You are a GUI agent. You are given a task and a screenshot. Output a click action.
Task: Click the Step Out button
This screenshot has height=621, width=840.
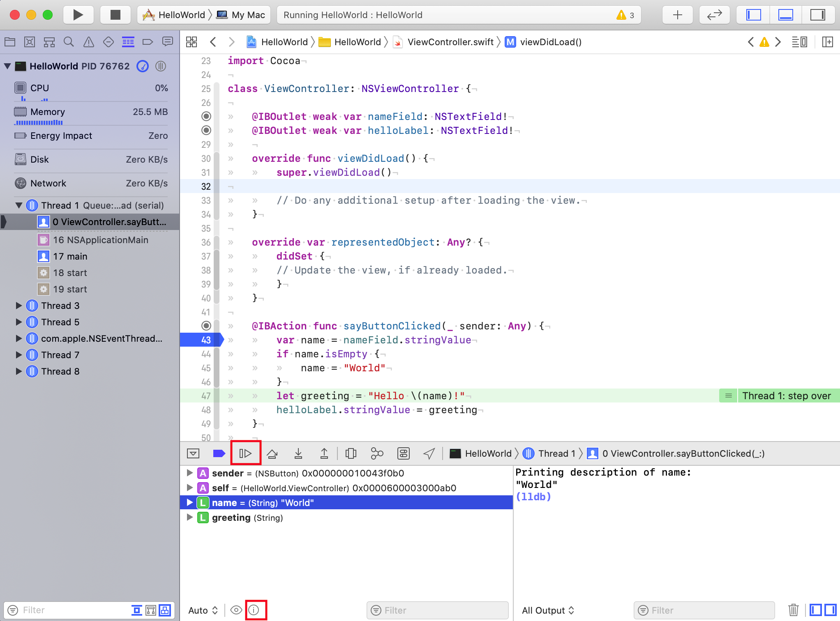324,454
